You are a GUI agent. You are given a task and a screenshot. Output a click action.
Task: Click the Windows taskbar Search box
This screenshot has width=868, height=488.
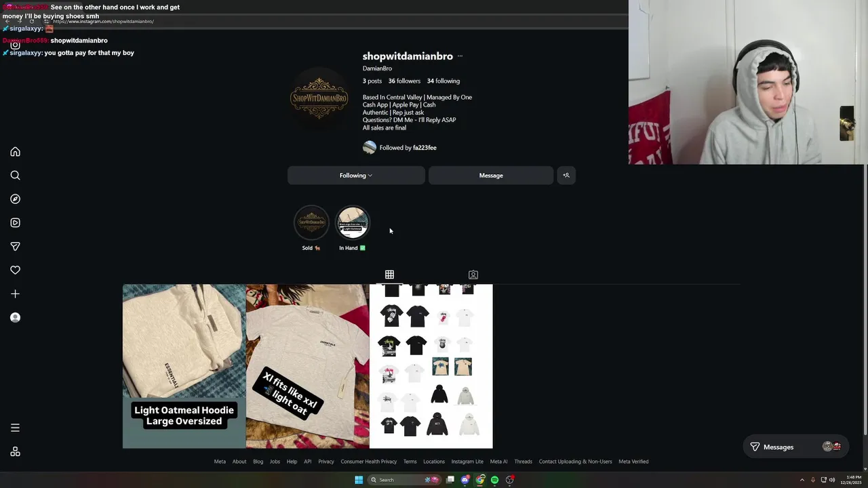[x=404, y=480]
